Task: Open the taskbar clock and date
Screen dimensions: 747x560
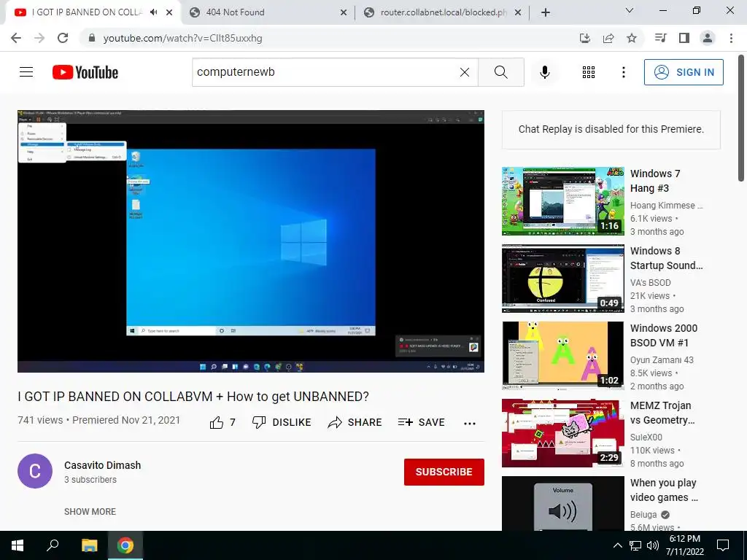Action: [684, 545]
